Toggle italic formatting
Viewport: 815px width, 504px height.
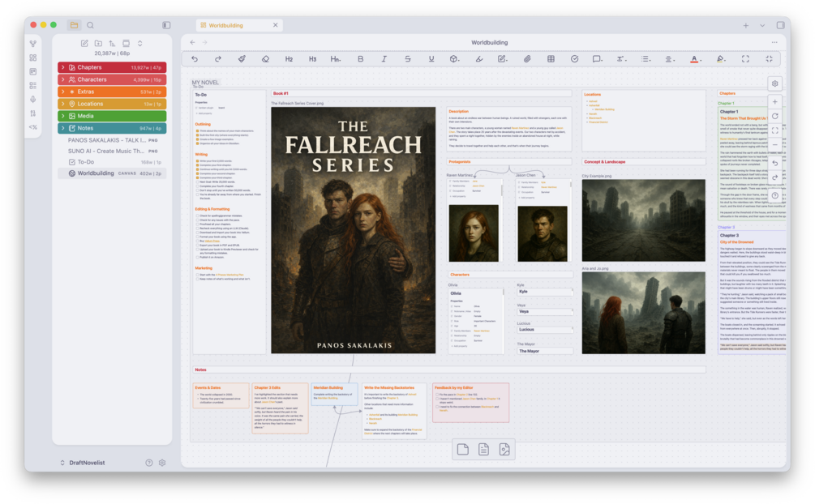pos(384,59)
